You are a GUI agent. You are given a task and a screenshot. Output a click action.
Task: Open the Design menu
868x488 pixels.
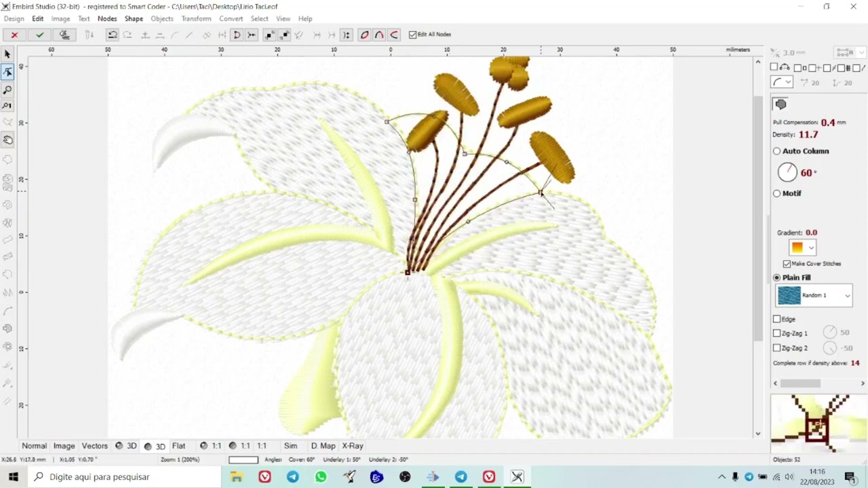coord(14,19)
